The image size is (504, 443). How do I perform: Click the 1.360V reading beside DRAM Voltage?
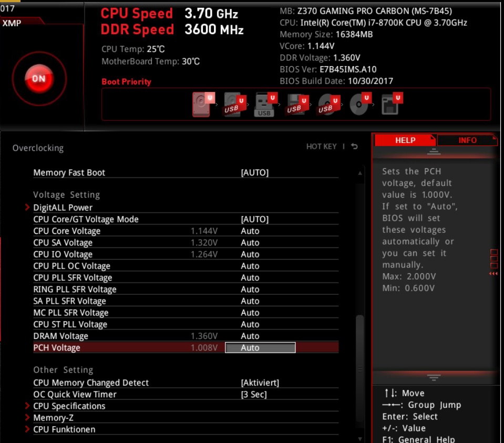(204, 336)
